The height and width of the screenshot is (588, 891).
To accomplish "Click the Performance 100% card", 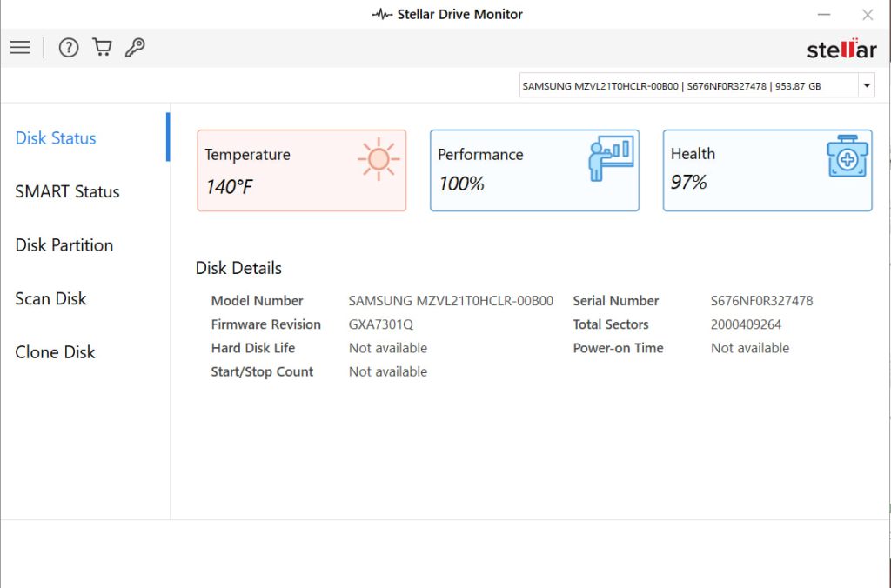I will 535,170.
